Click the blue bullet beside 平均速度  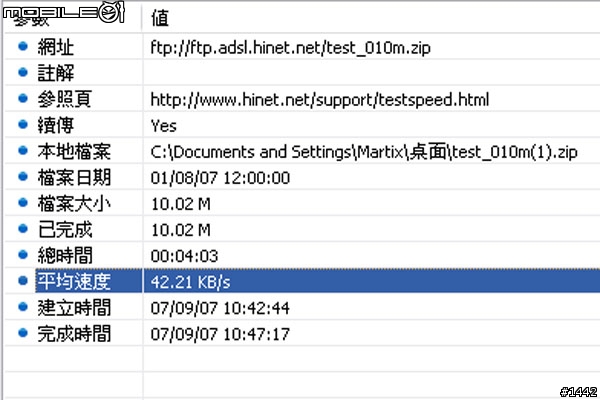(x=23, y=281)
